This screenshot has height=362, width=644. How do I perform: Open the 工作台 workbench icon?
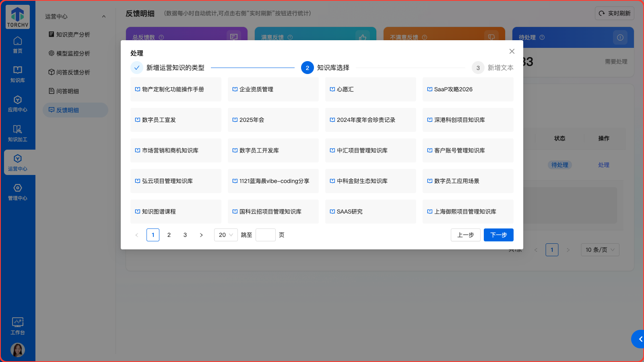pos(18,326)
